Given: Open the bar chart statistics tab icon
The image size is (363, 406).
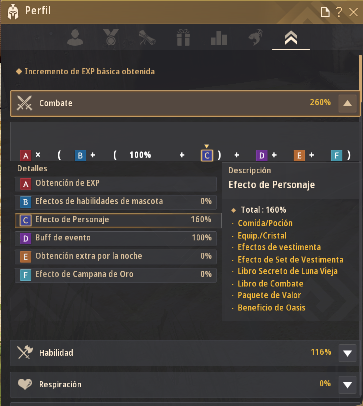Looking at the screenshot, I should pos(219,38).
